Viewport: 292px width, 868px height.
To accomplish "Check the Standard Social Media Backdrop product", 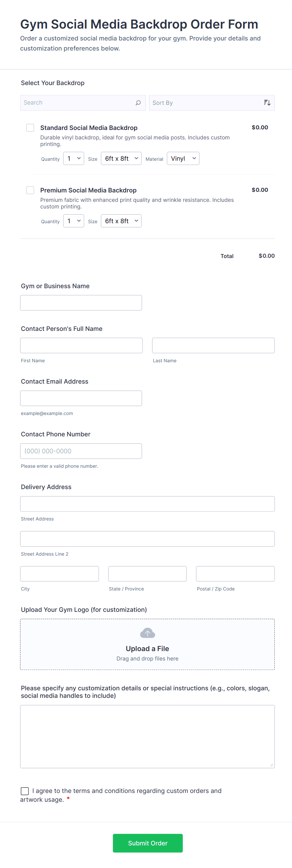I will click(x=30, y=128).
